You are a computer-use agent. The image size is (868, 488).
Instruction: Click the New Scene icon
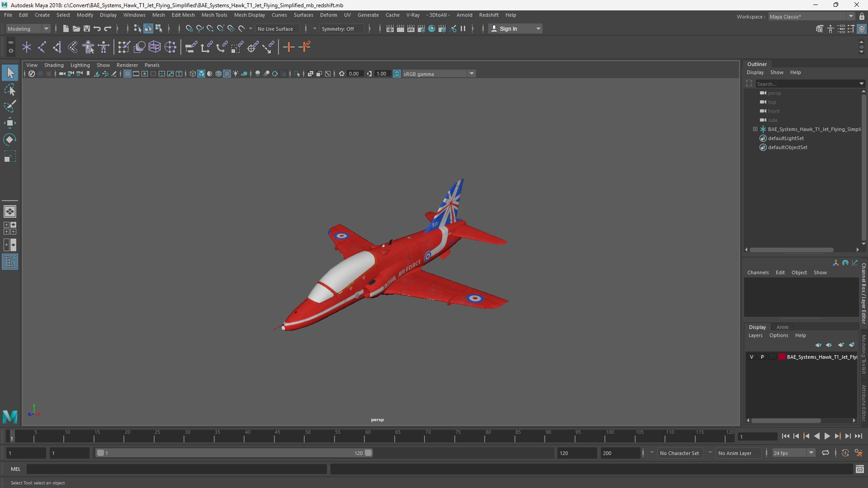point(66,28)
